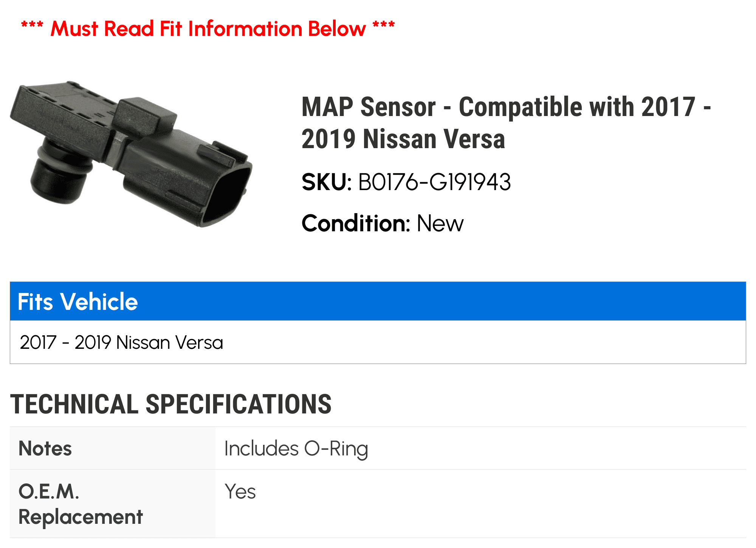This screenshot has width=756, height=548.
Task: Click the "O.E.M. Replacement" label cell
Action: point(81,504)
